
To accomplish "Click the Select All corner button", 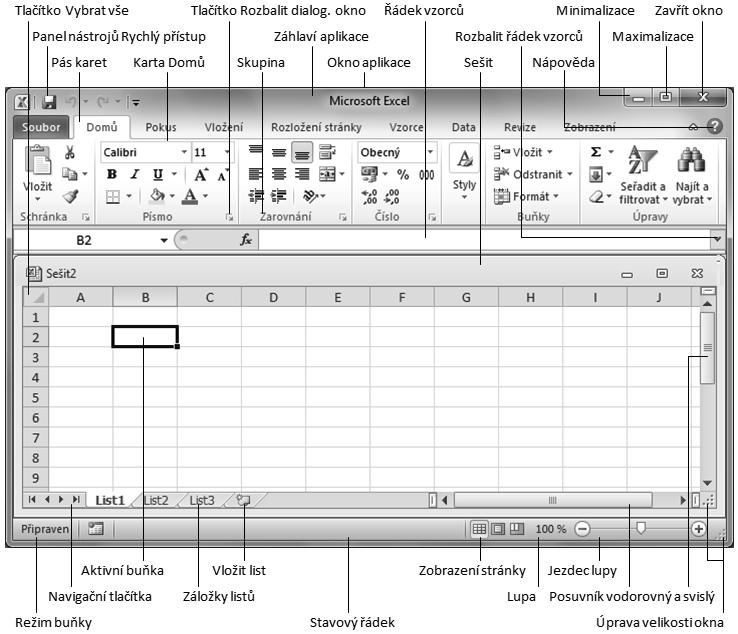I will [36, 297].
